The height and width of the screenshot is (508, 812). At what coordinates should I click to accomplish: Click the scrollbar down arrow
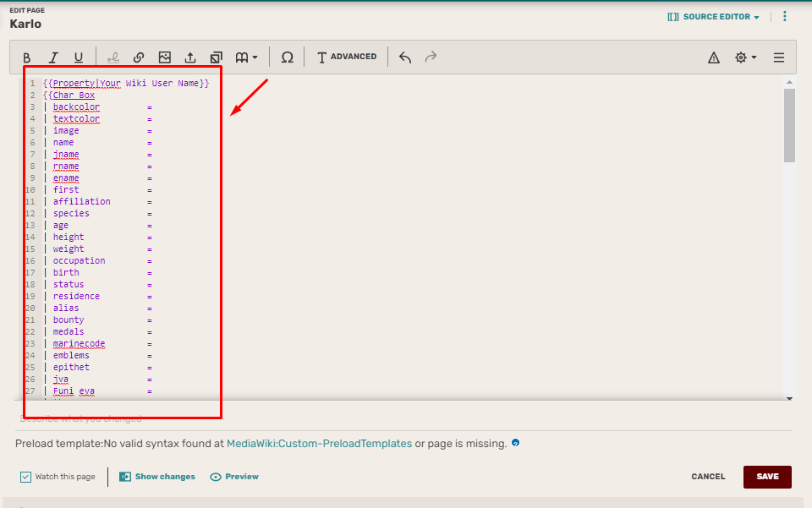(x=789, y=398)
